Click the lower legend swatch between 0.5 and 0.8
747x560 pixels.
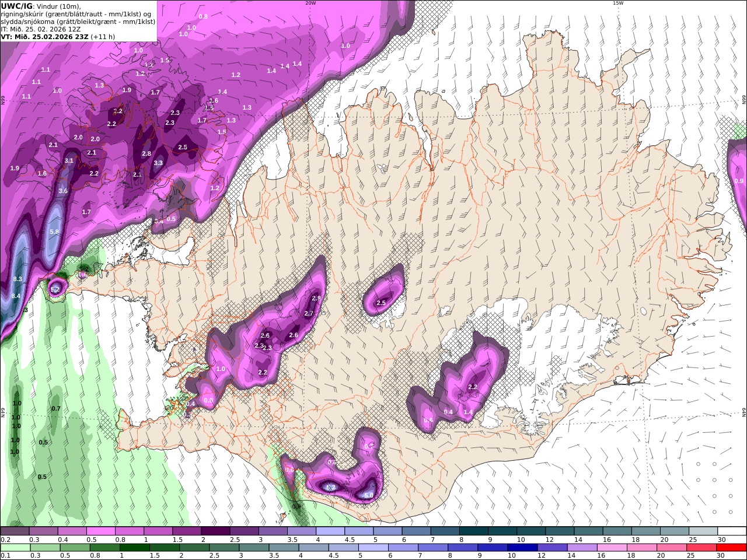pos(75,548)
